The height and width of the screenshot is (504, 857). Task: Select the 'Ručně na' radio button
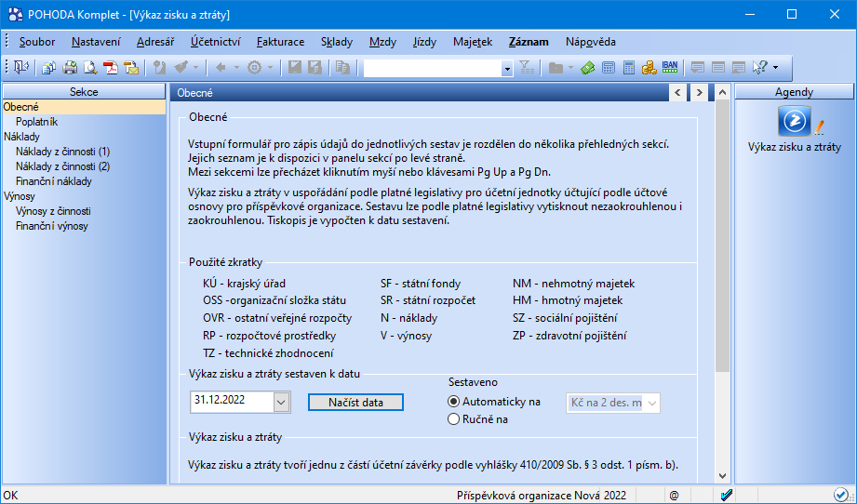(454, 419)
